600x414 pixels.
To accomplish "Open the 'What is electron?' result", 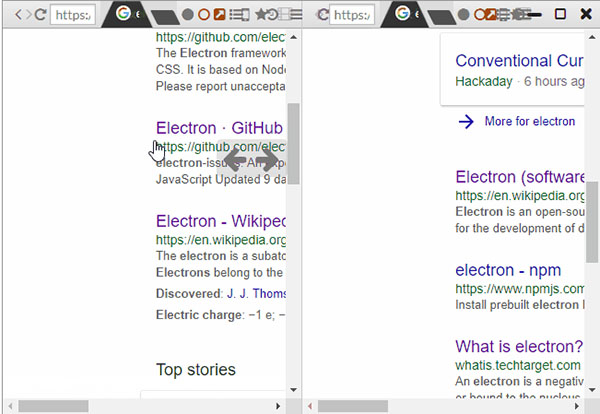I will pos(519,346).
